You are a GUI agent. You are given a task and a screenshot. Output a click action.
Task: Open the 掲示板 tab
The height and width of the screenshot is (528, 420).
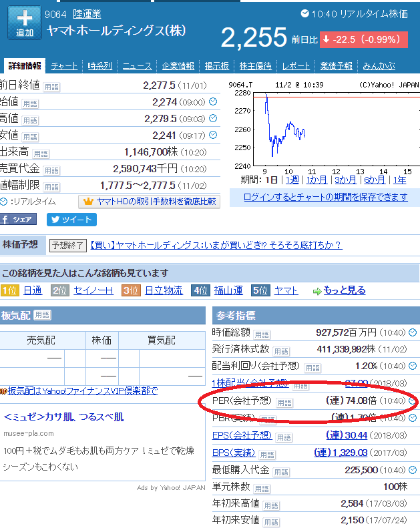click(x=217, y=66)
